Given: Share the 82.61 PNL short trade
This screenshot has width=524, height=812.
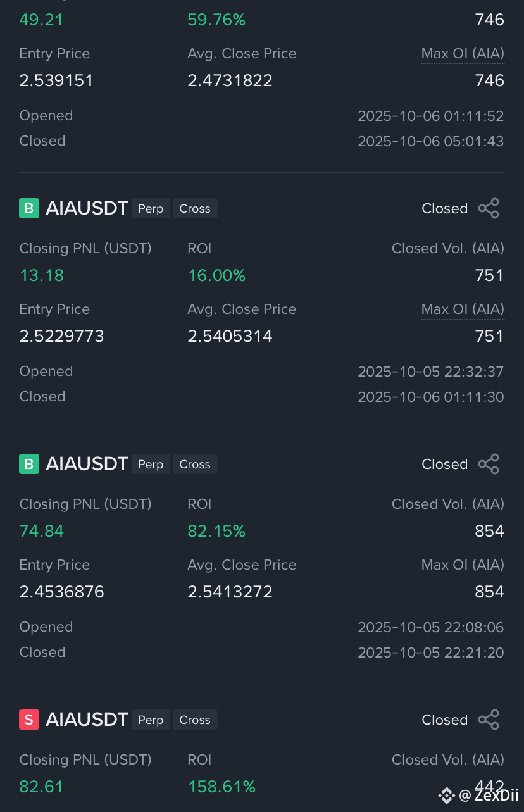Looking at the screenshot, I should tap(489, 720).
